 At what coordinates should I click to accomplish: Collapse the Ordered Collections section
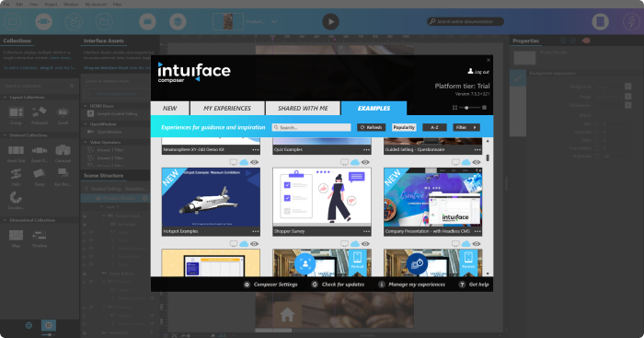tap(5, 135)
